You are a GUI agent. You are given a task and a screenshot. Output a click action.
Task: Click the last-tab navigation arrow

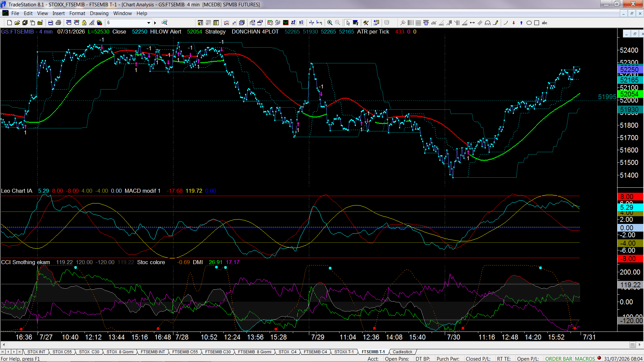19,352
